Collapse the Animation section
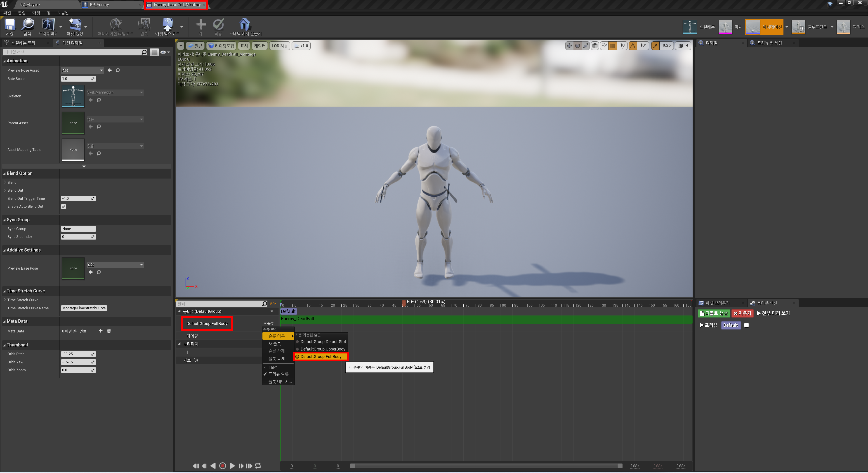This screenshot has width=868, height=473. [4, 61]
